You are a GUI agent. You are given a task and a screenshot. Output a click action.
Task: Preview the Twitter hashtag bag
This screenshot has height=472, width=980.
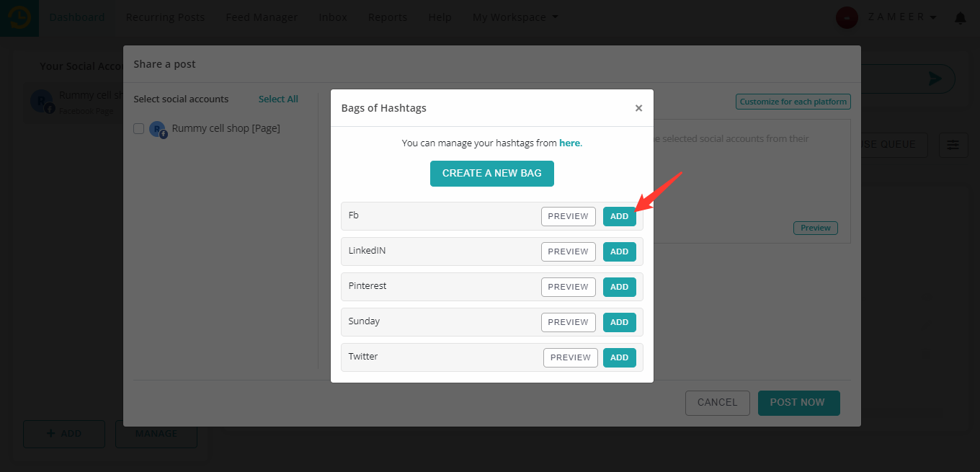click(570, 357)
